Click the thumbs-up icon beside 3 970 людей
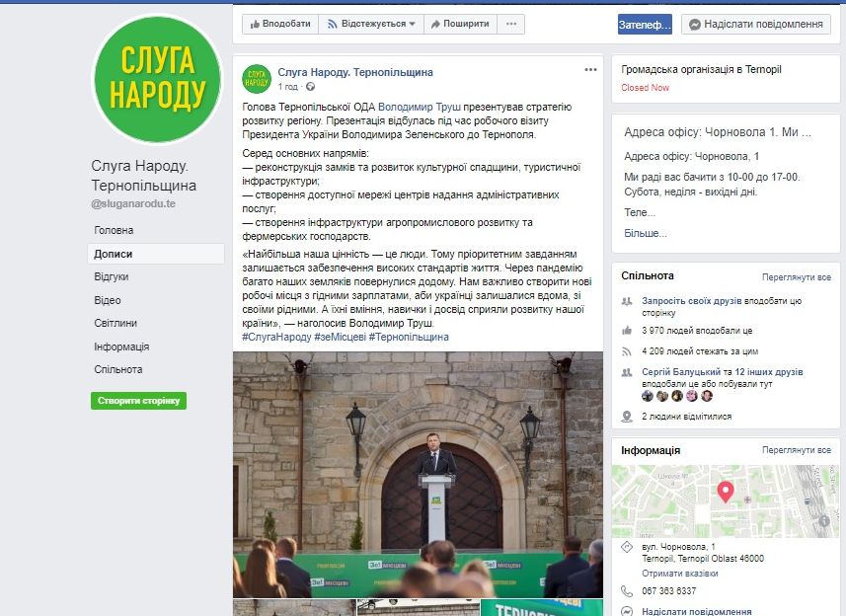Image resolution: width=846 pixels, height=616 pixels. point(627,331)
